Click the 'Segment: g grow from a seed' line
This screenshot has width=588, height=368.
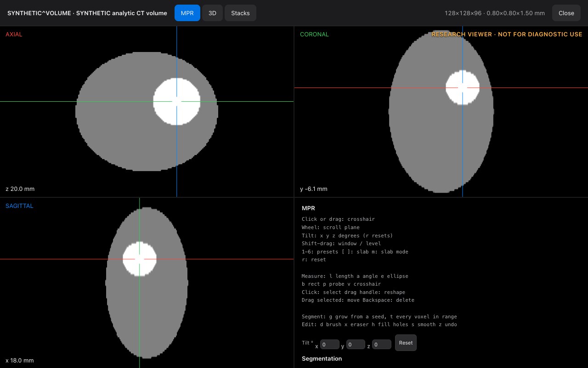coord(379,316)
